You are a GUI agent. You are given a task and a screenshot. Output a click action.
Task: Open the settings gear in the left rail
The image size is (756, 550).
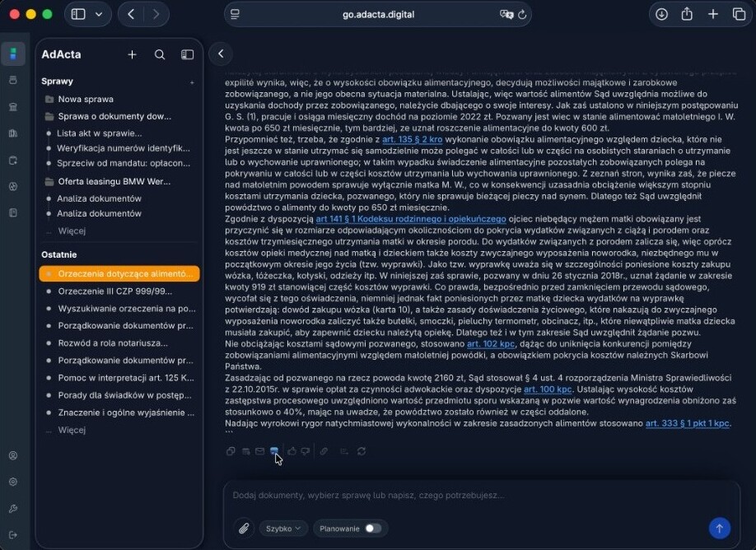pos(13,482)
